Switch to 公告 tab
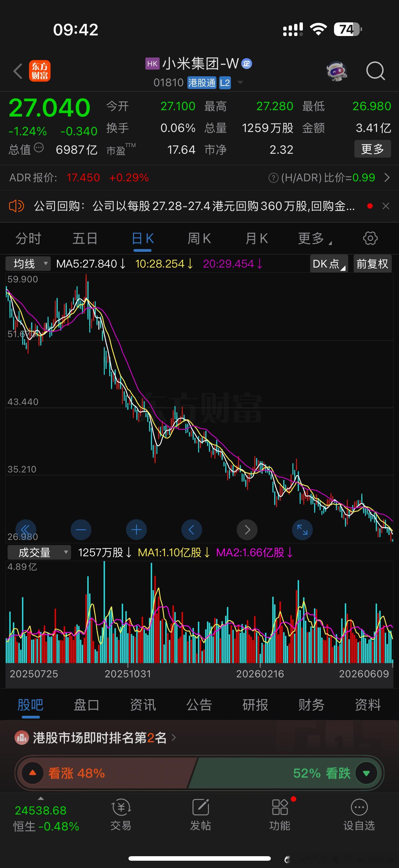This screenshot has width=399, height=868. pyautogui.click(x=199, y=705)
